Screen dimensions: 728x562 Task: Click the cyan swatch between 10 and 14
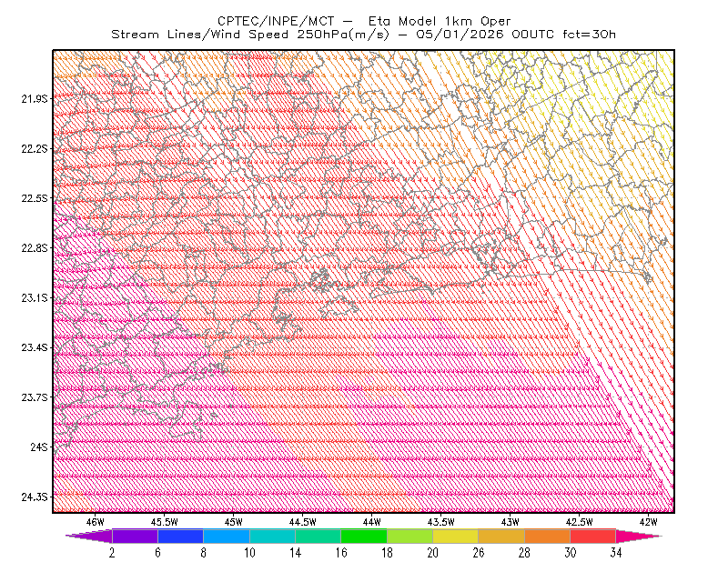[x=272, y=536]
